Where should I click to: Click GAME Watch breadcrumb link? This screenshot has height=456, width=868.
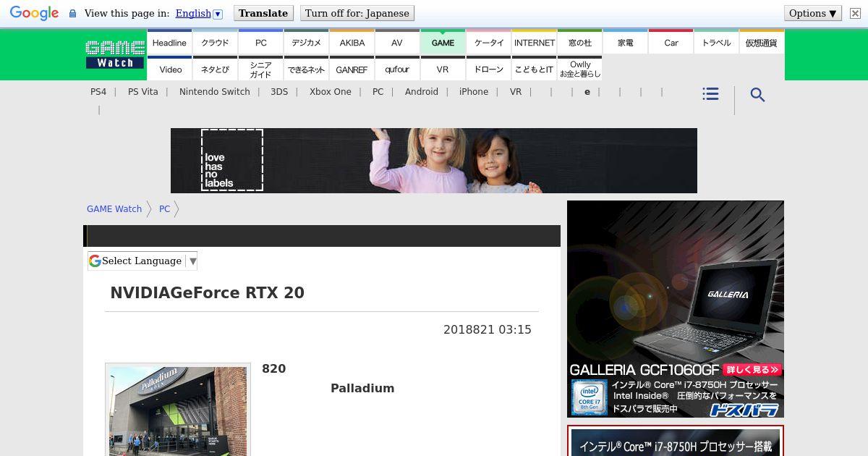pyautogui.click(x=114, y=208)
